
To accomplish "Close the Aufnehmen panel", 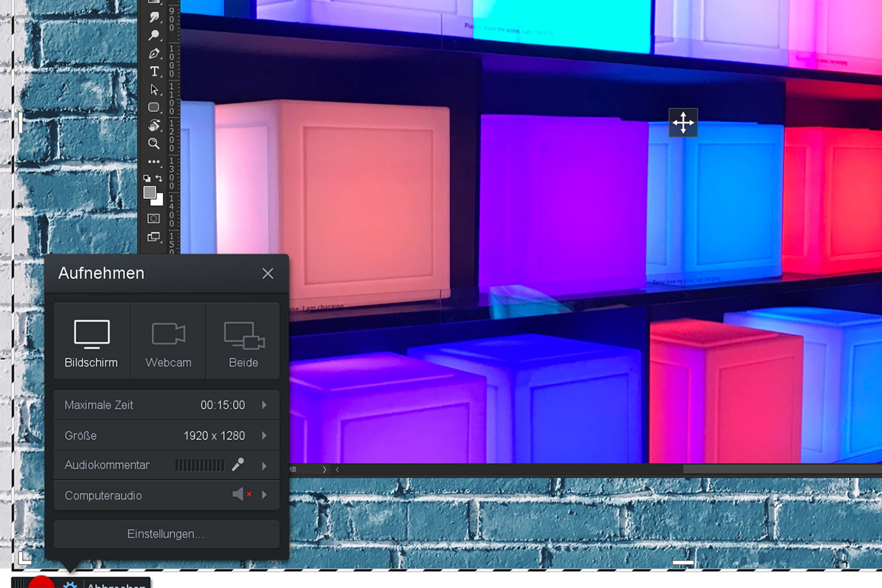I will coord(268,274).
